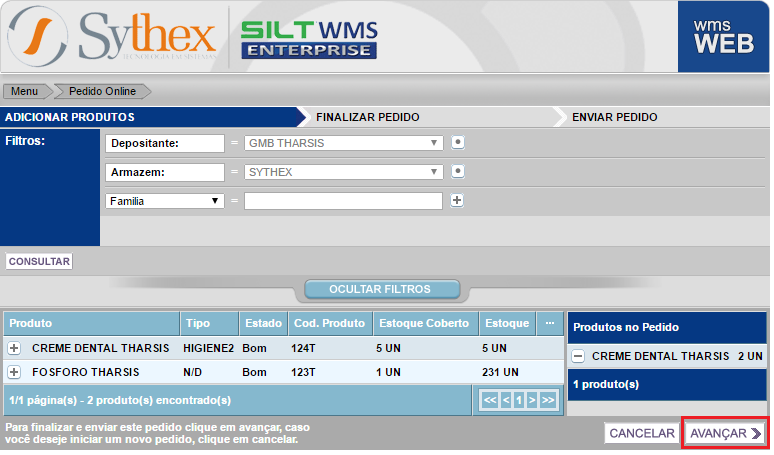Open the Depositante GMB THARSIS dropdown

click(x=344, y=143)
